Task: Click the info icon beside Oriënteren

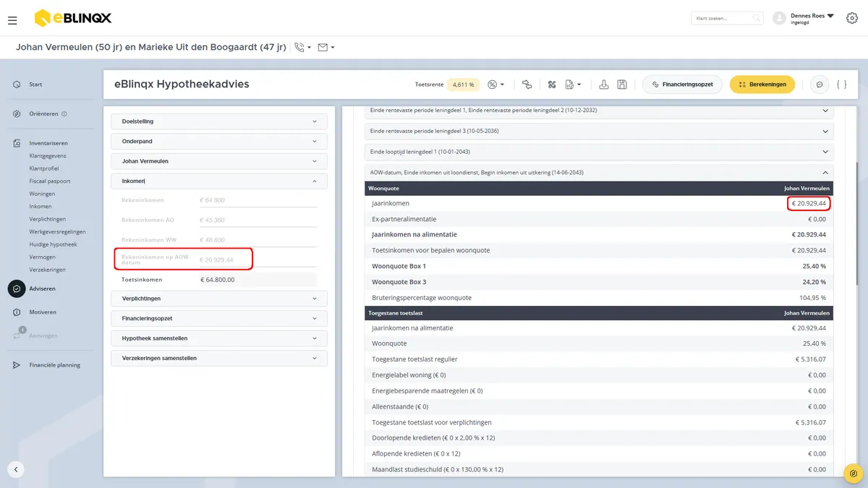Action: 64,114
